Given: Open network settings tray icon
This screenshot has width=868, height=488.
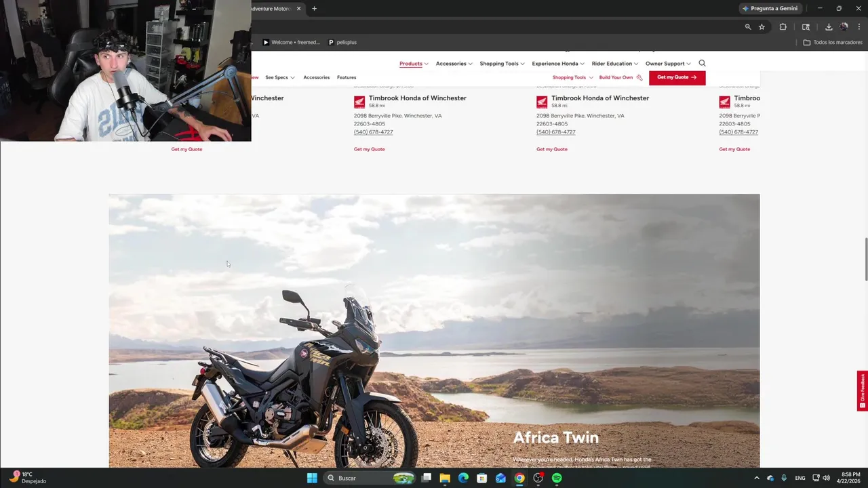Looking at the screenshot, I should (x=816, y=478).
